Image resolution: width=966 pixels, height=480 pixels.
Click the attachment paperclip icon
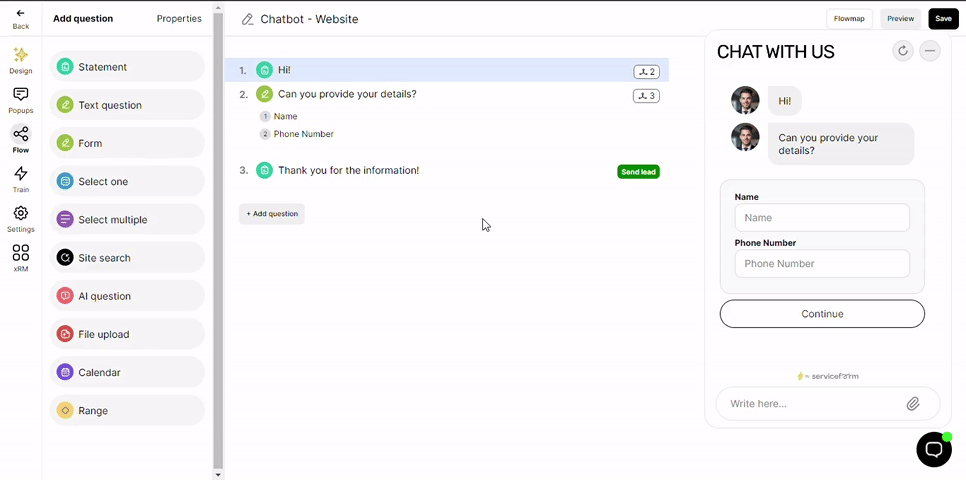pyautogui.click(x=913, y=404)
